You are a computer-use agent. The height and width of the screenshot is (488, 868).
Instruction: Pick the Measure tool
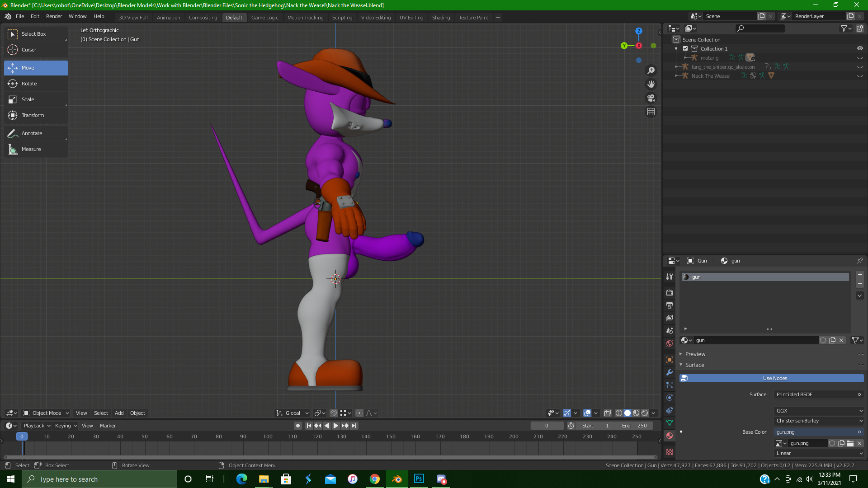coord(36,149)
